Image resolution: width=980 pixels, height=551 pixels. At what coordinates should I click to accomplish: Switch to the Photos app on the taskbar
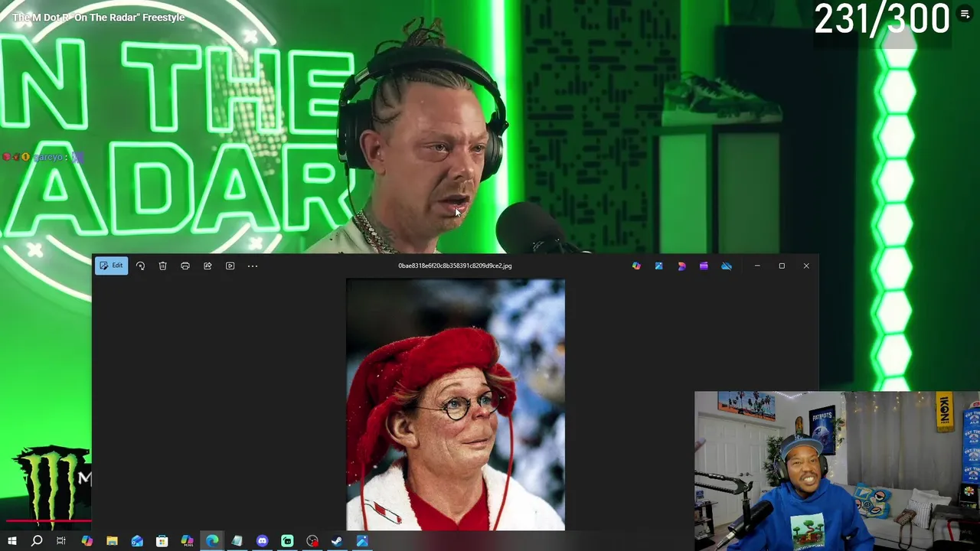pyautogui.click(x=362, y=541)
